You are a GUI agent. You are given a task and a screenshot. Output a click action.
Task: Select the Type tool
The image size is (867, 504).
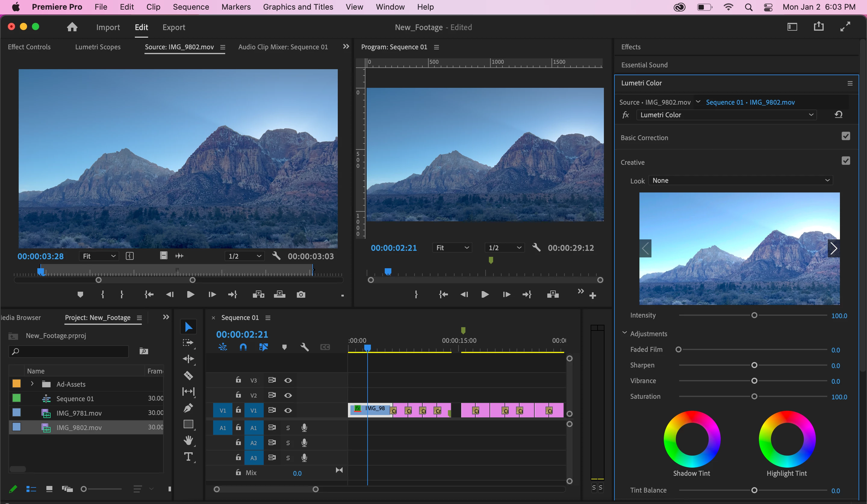pyautogui.click(x=188, y=457)
